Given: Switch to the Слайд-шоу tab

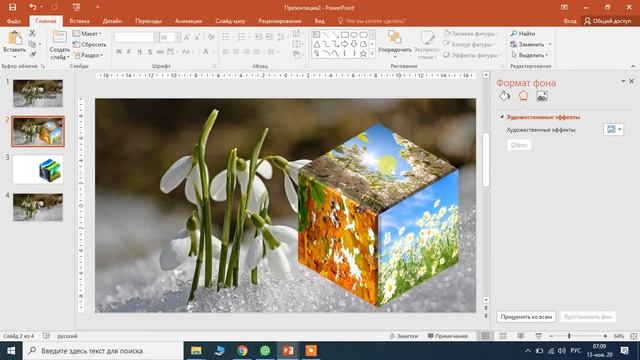Looking at the screenshot, I should tap(230, 21).
